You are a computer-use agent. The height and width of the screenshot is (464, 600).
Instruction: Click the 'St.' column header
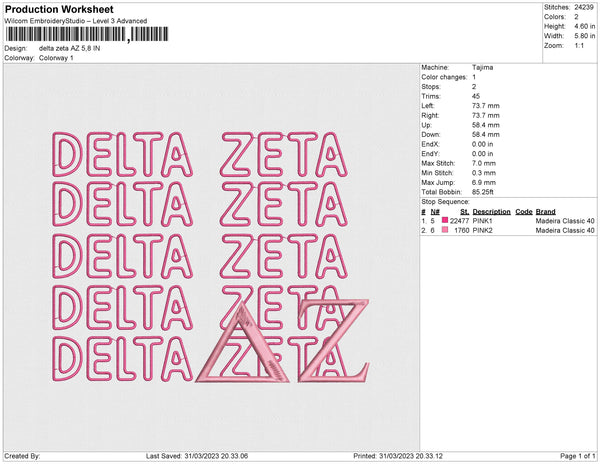465,212
